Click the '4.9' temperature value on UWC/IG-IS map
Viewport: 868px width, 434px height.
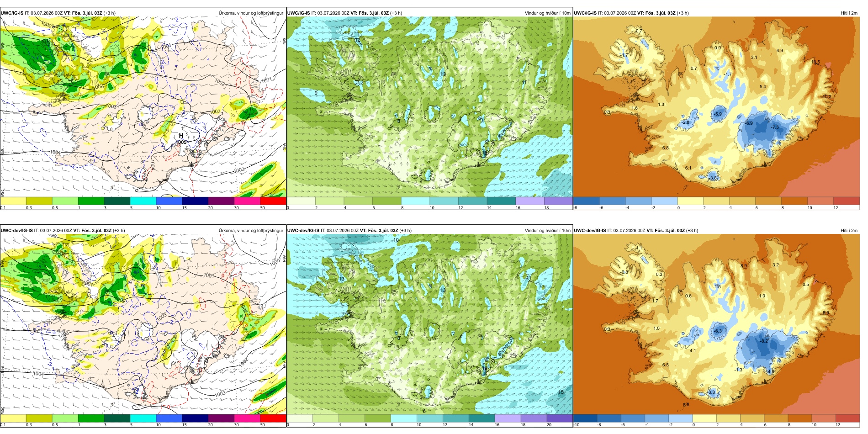point(780,51)
